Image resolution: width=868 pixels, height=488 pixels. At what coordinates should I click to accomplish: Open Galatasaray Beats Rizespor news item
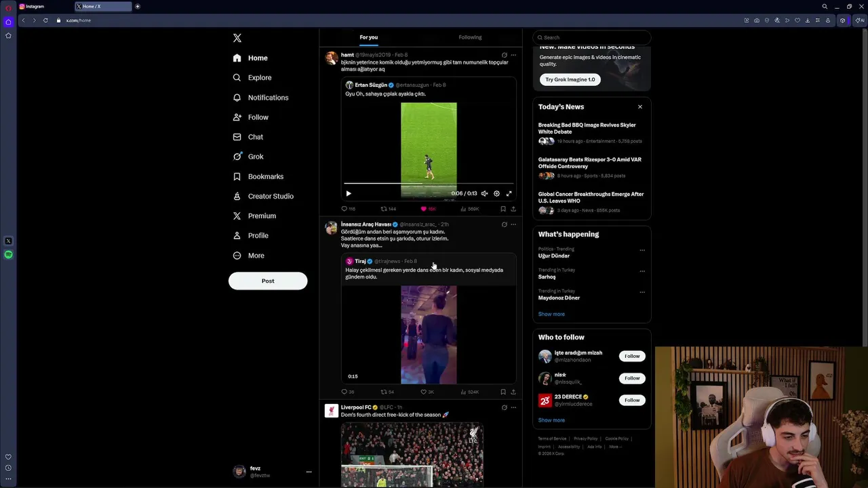coord(591,167)
